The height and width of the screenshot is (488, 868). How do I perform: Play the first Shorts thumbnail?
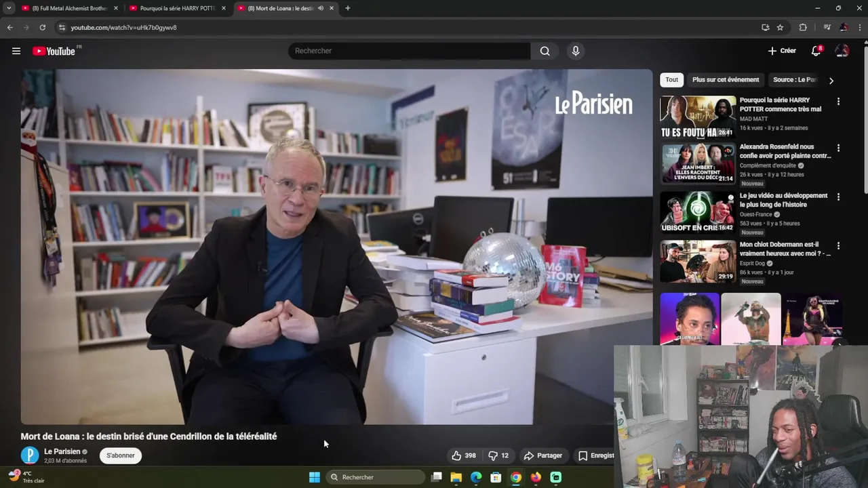(x=690, y=319)
